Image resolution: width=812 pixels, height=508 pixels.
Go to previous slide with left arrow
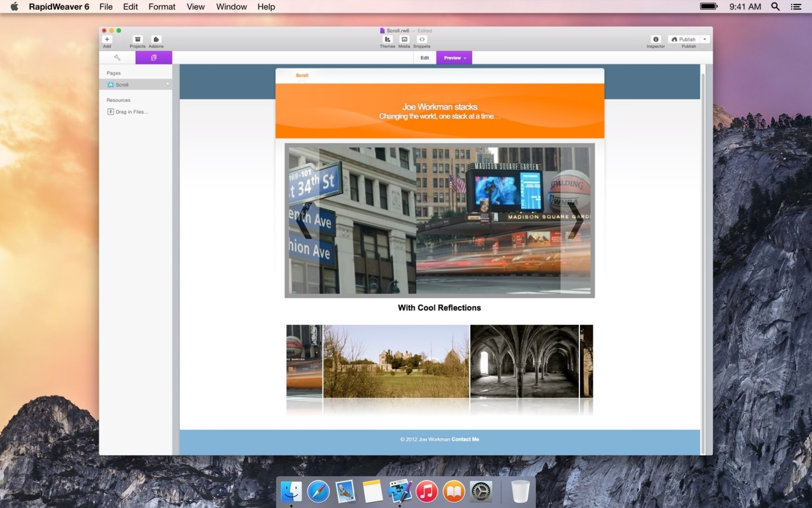pos(304,220)
